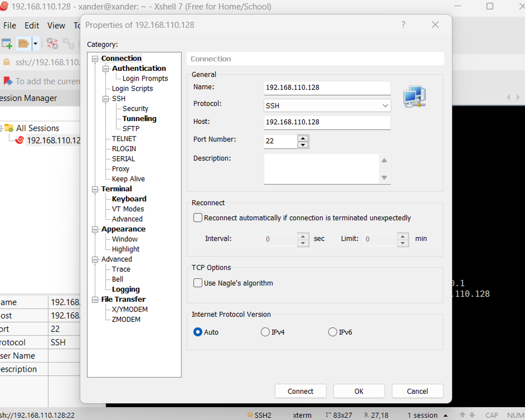
Task: Click the question mark help icon in dialog
Action: pyautogui.click(x=403, y=25)
